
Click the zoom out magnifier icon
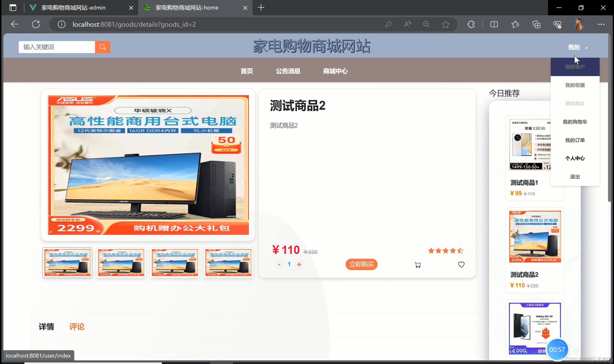[426, 24]
